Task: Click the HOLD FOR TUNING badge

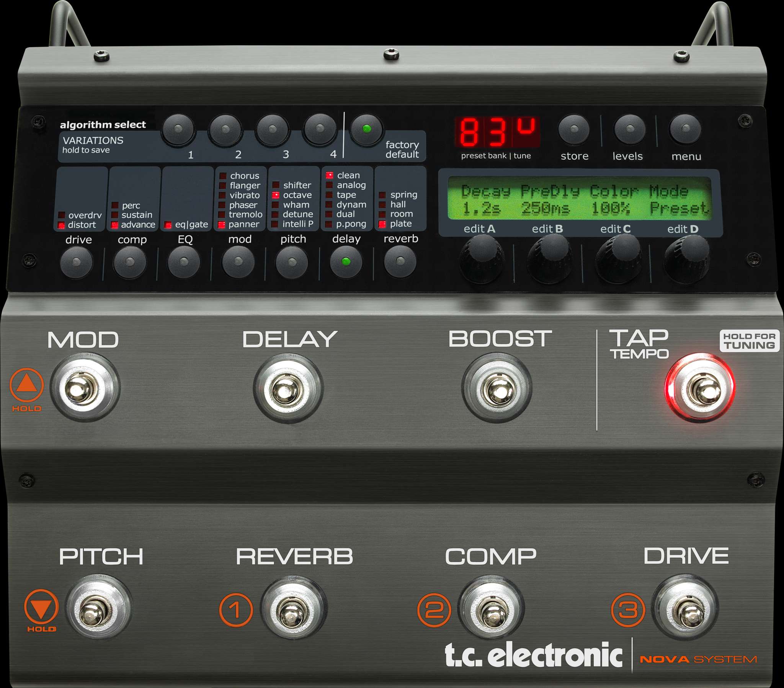Action: tap(750, 341)
